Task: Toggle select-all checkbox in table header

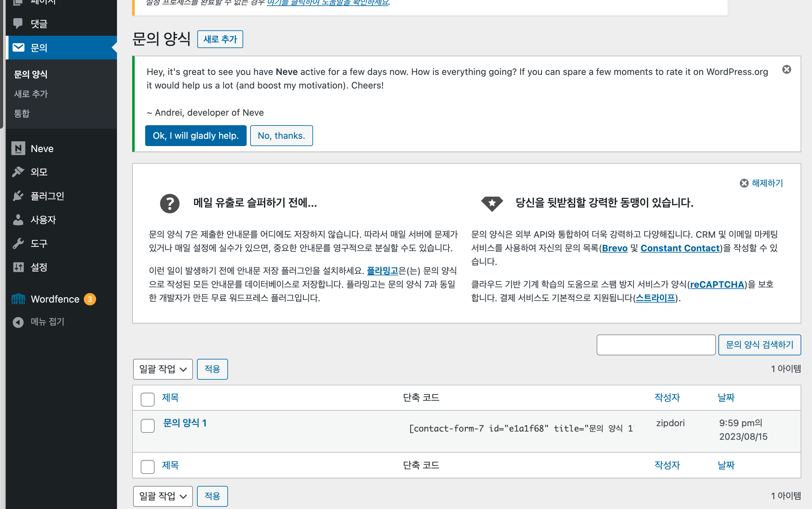Action: tap(147, 399)
